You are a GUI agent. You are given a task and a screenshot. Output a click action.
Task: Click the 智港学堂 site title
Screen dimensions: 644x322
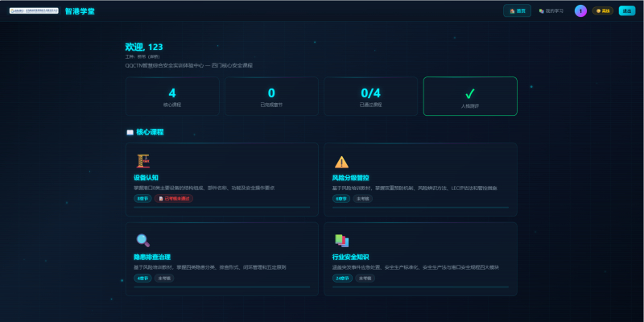click(80, 11)
